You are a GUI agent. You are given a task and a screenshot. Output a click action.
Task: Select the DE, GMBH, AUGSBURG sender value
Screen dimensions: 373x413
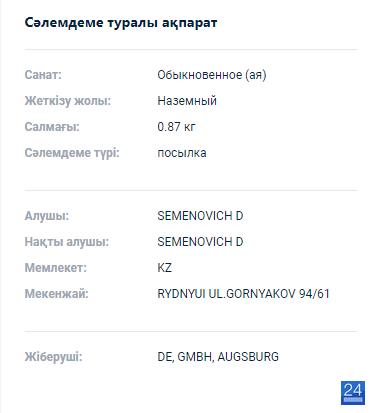[218, 357]
